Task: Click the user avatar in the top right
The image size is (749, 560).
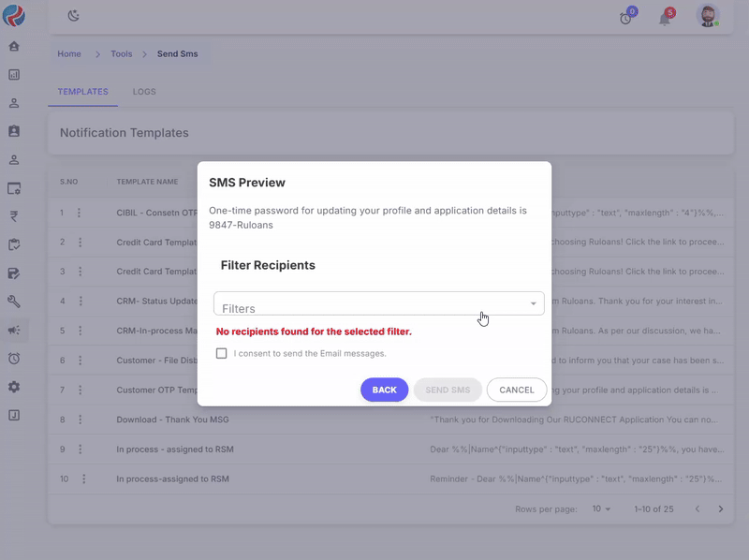Action: 707,16
